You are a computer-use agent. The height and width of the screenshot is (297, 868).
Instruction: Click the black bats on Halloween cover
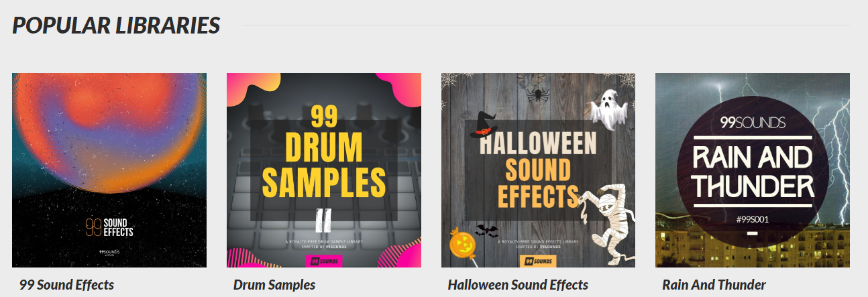[x=487, y=231]
